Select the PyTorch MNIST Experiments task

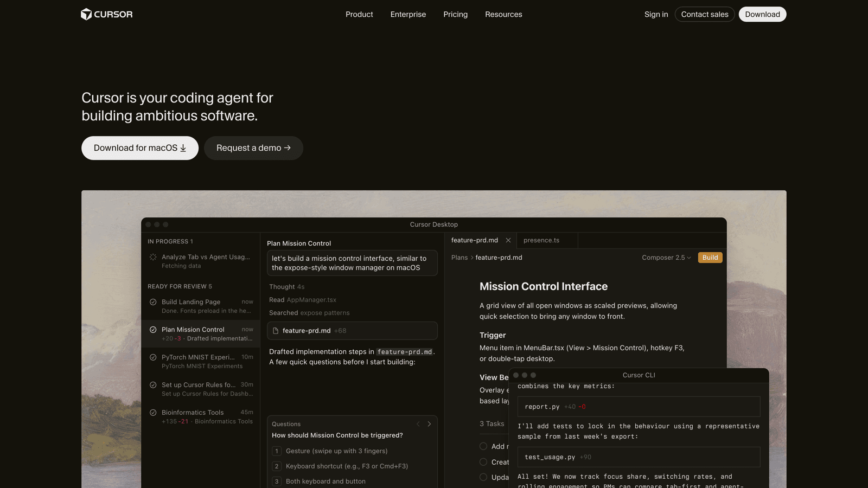[x=201, y=362]
